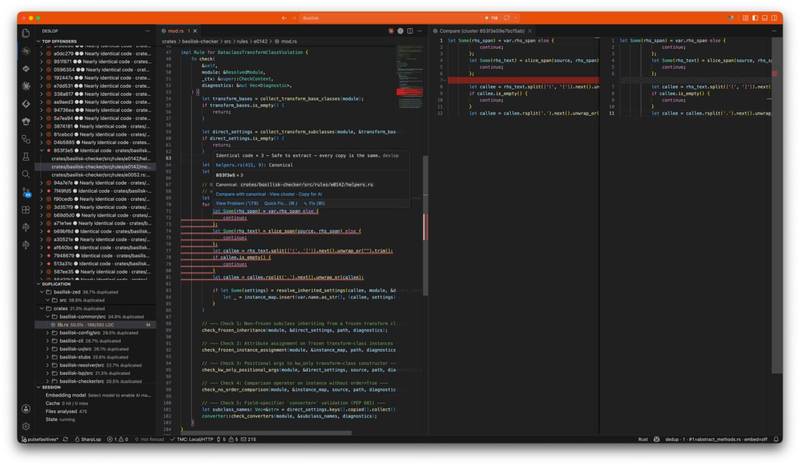Open more actions in Compare editor group

[x=773, y=31]
